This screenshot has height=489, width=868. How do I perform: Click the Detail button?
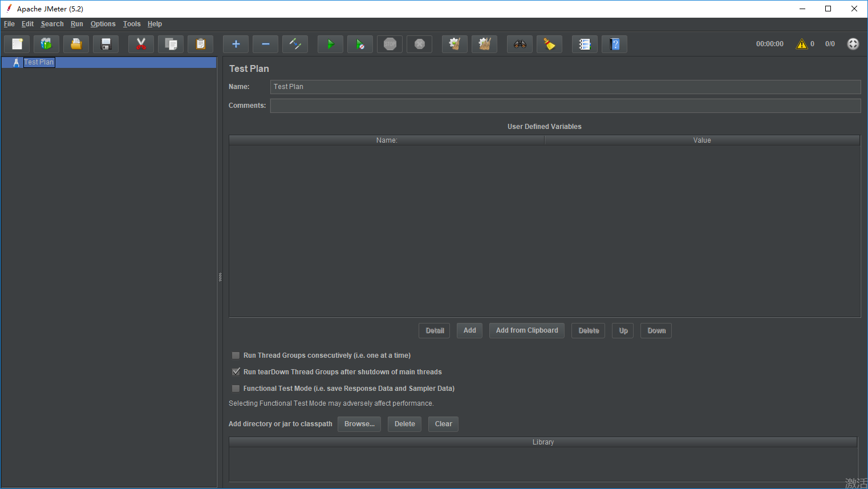click(435, 331)
